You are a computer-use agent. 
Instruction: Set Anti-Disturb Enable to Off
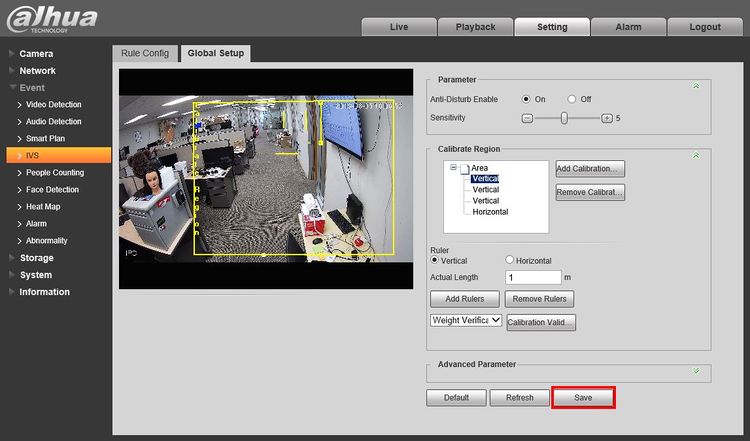tap(572, 99)
